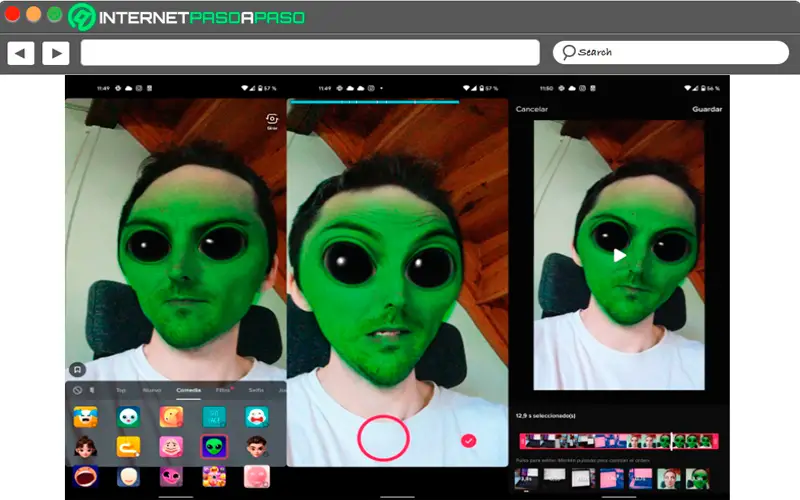The image size is (800, 500).
Task: Go back with the browser left arrow
Action: (21, 53)
